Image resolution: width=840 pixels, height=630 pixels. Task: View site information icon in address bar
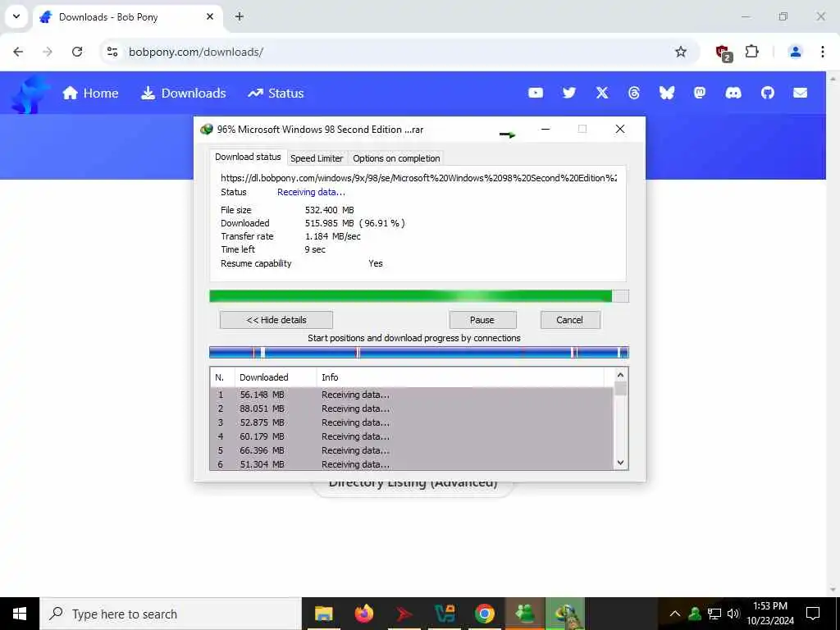pos(112,52)
